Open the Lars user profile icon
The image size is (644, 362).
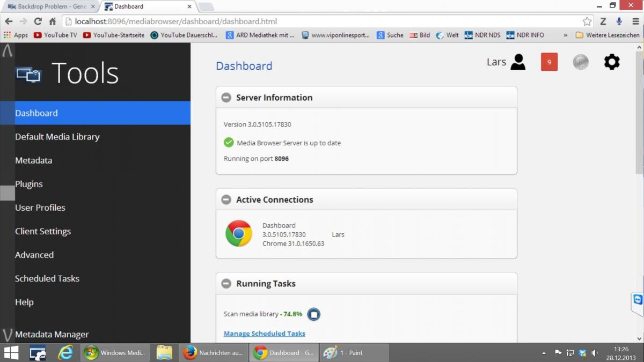point(518,62)
